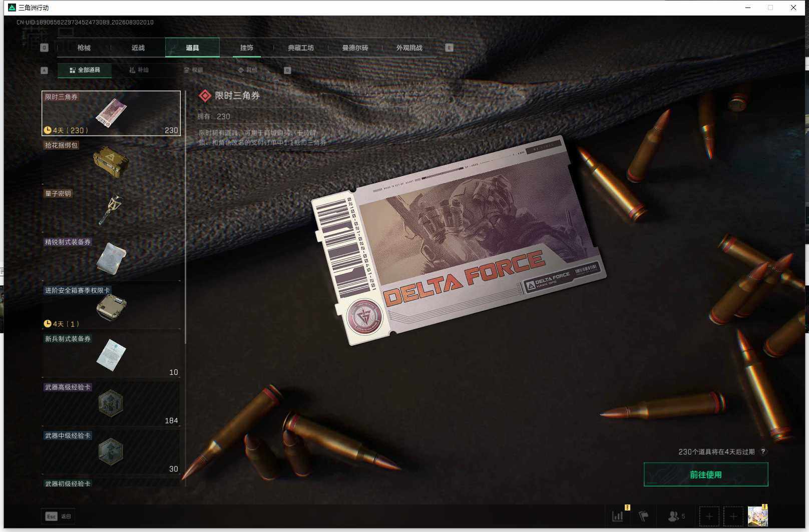Viewport: 809px width, 532px height.
Task: Click the 限时三角券 red diamond icon
Action: coord(205,96)
